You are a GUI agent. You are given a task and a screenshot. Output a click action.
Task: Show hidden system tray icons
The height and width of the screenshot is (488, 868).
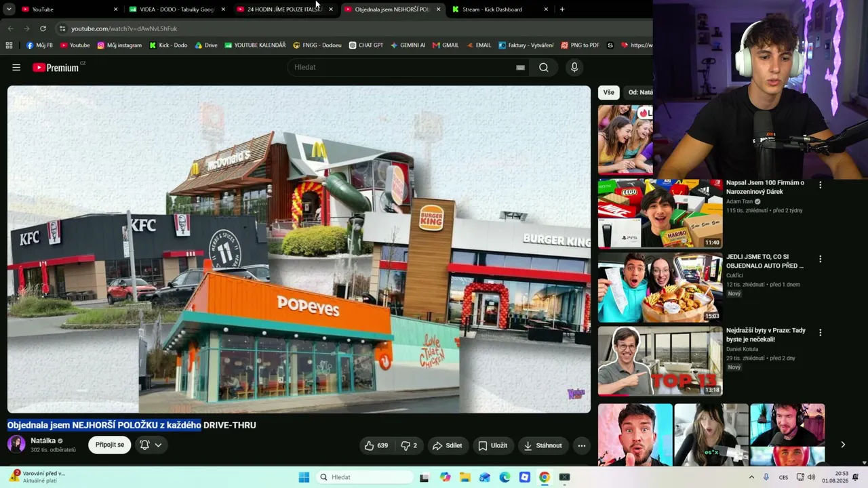coord(751,477)
